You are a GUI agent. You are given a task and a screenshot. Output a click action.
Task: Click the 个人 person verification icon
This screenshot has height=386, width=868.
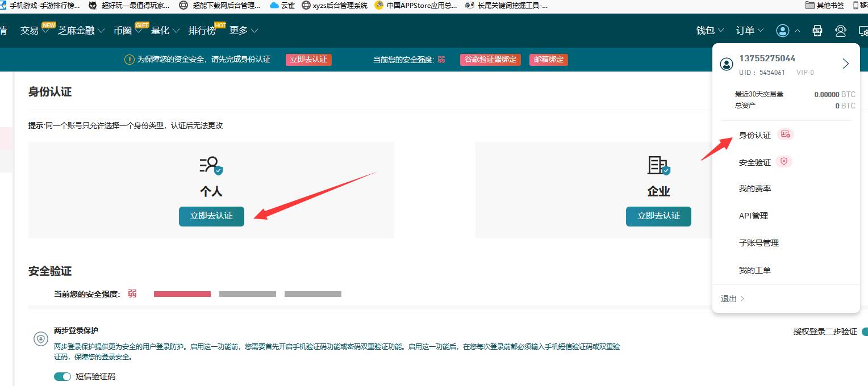point(211,166)
